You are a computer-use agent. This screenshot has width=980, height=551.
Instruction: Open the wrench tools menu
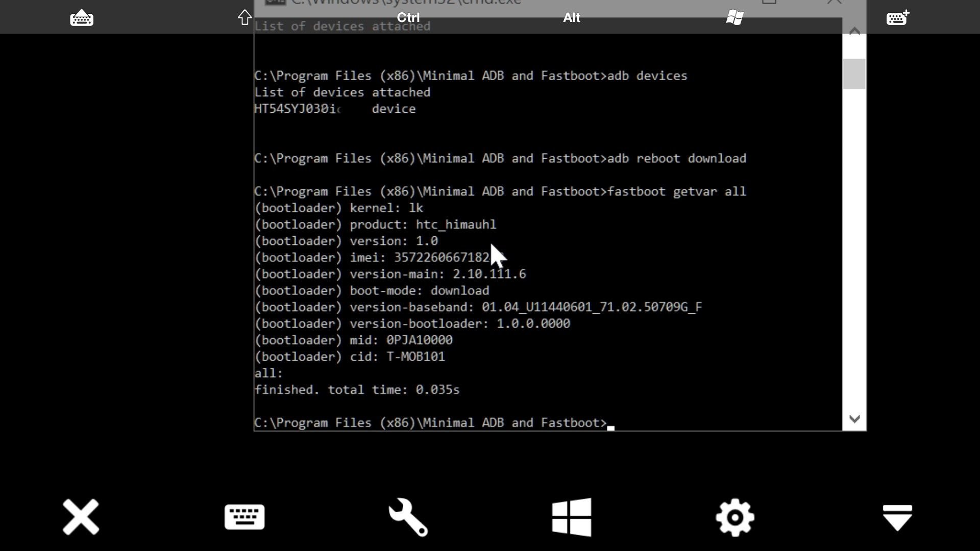pyautogui.click(x=408, y=517)
